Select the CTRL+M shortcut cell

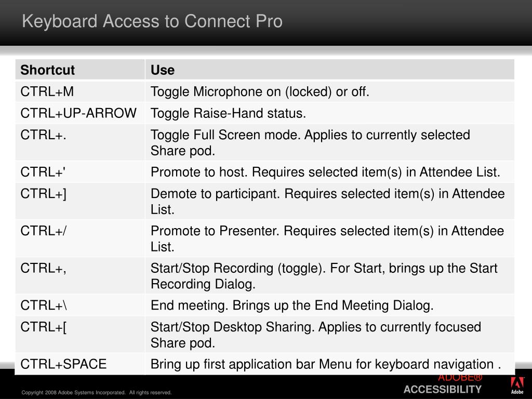point(80,91)
